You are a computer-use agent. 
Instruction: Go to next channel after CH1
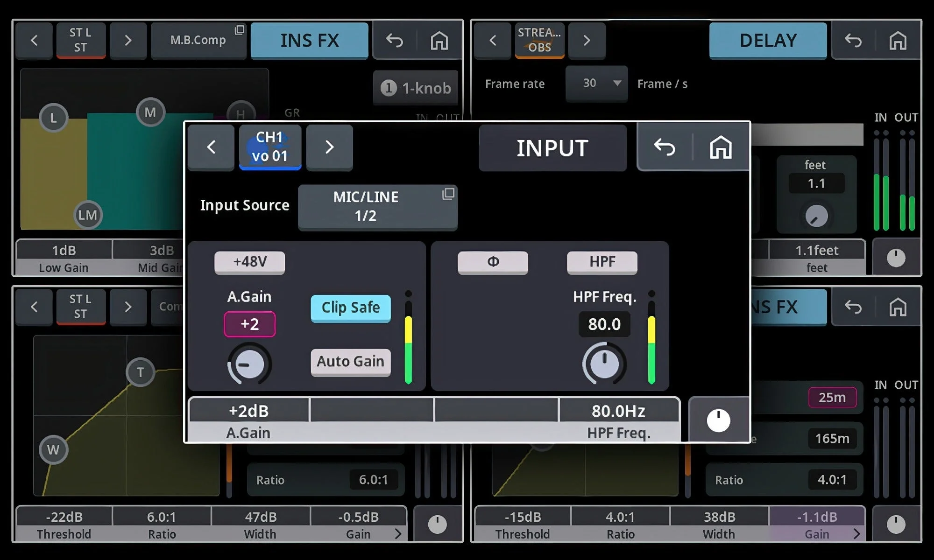click(x=329, y=147)
